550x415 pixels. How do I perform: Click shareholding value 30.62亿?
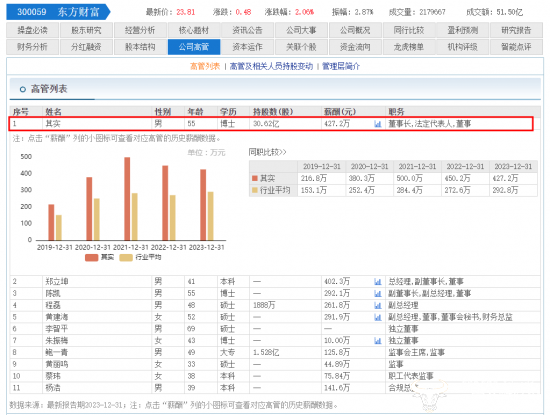[266, 124]
